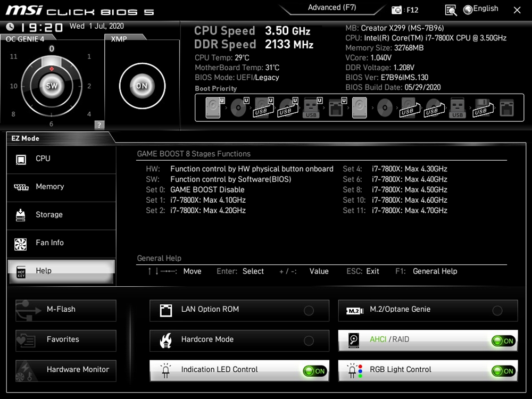This screenshot has height=399, width=532.
Task: Open the BIOS search magnifier icon
Action: (x=451, y=10)
